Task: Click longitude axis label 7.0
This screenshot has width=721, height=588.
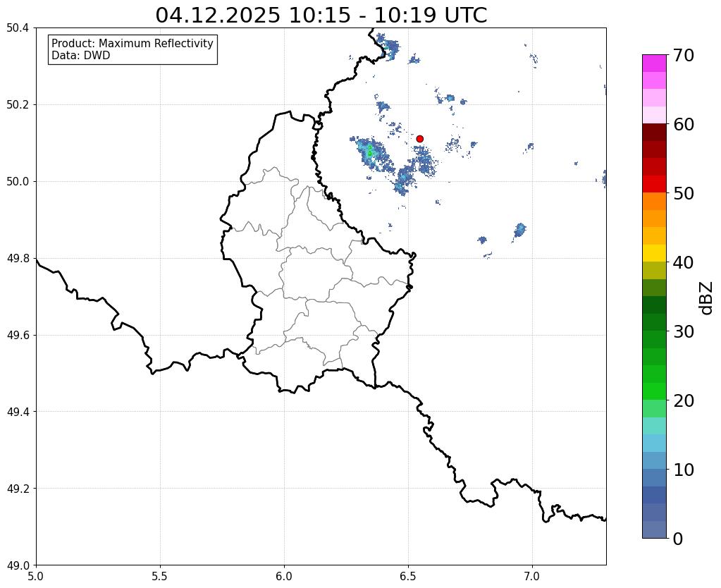Action: point(532,576)
